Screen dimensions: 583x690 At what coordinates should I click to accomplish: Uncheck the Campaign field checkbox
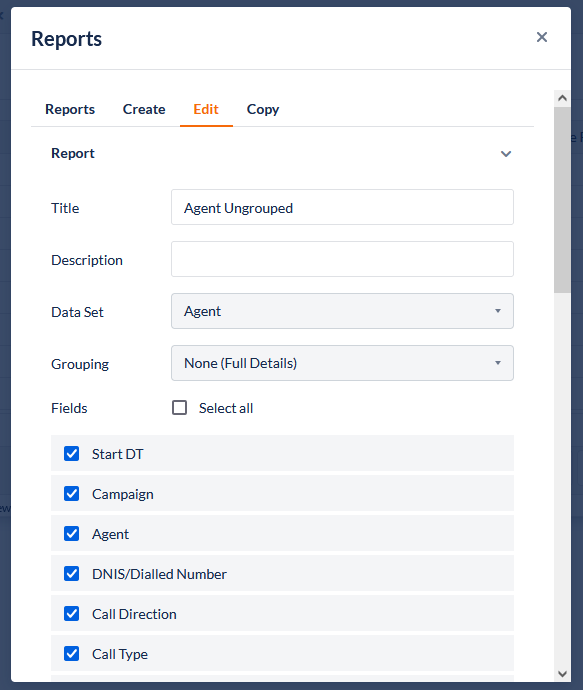[71, 494]
